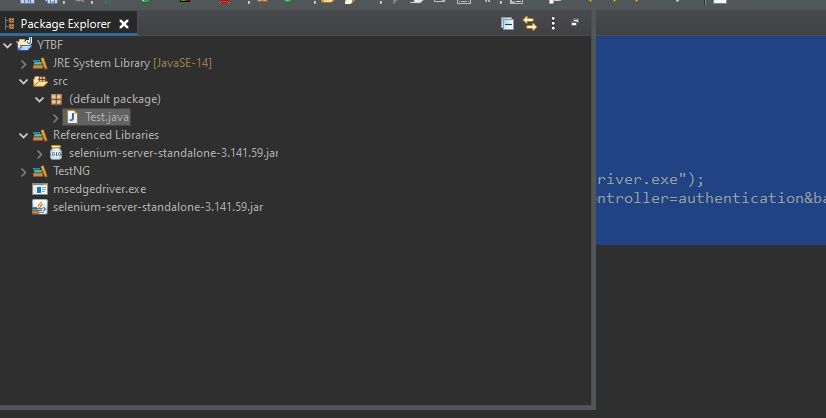Click the TestNG library icon
Image resolution: width=826 pixels, height=418 pixels.
[x=40, y=171]
